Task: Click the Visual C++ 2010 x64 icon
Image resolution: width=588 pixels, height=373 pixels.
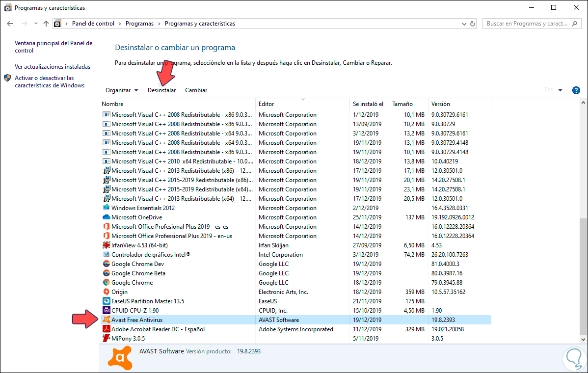Action: pos(107,161)
